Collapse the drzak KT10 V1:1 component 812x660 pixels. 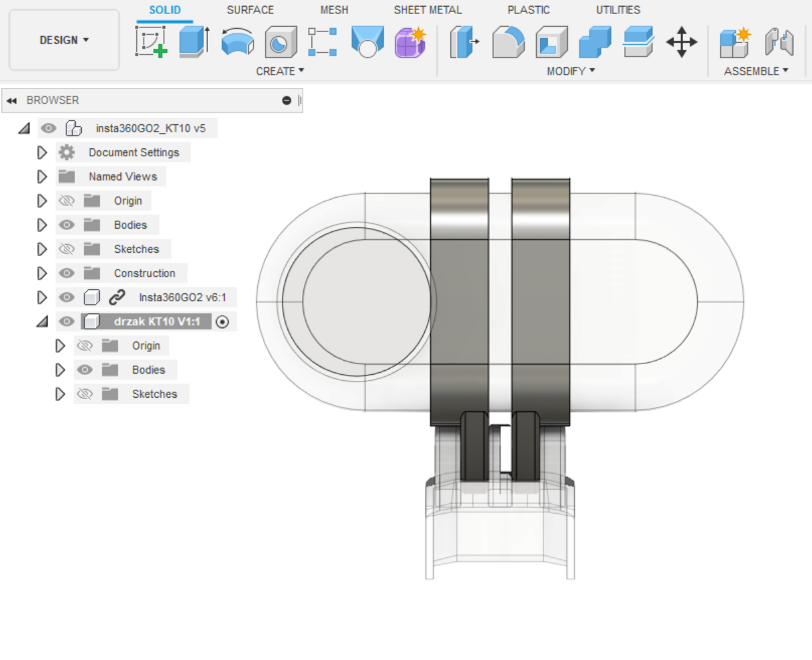pyautogui.click(x=42, y=322)
